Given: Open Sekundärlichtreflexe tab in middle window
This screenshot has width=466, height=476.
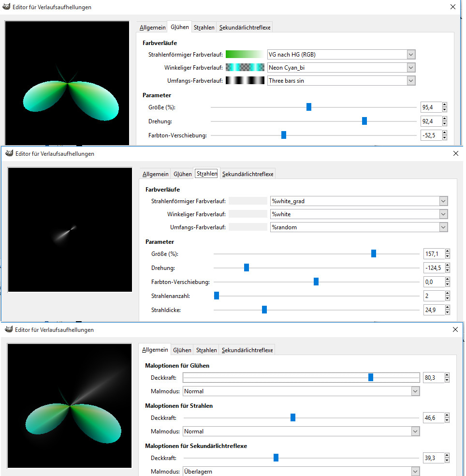Looking at the screenshot, I should pyautogui.click(x=248, y=174).
